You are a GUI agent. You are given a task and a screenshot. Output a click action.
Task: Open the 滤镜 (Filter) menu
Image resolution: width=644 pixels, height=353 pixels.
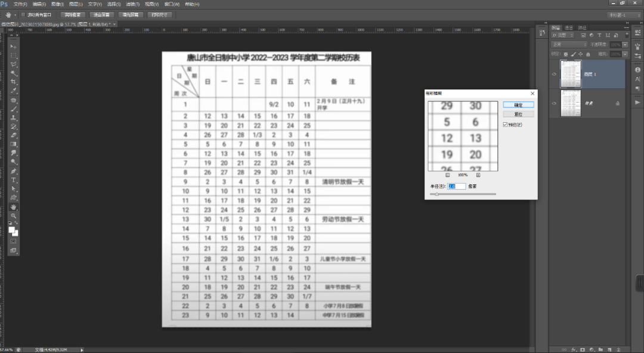133,4
